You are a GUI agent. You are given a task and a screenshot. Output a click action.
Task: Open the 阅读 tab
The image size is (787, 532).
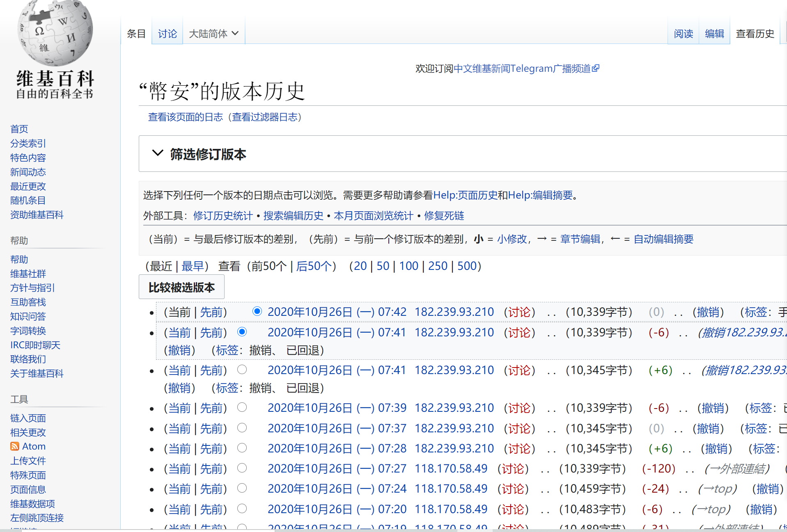tap(683, 34)
